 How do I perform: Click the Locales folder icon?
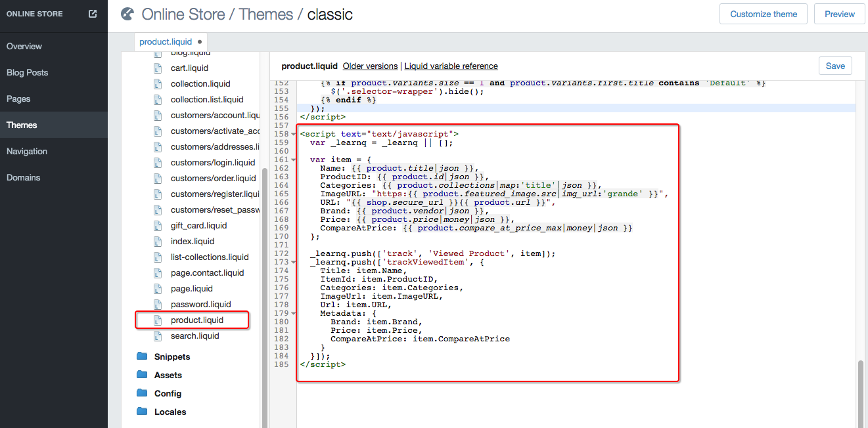point(142,412)
